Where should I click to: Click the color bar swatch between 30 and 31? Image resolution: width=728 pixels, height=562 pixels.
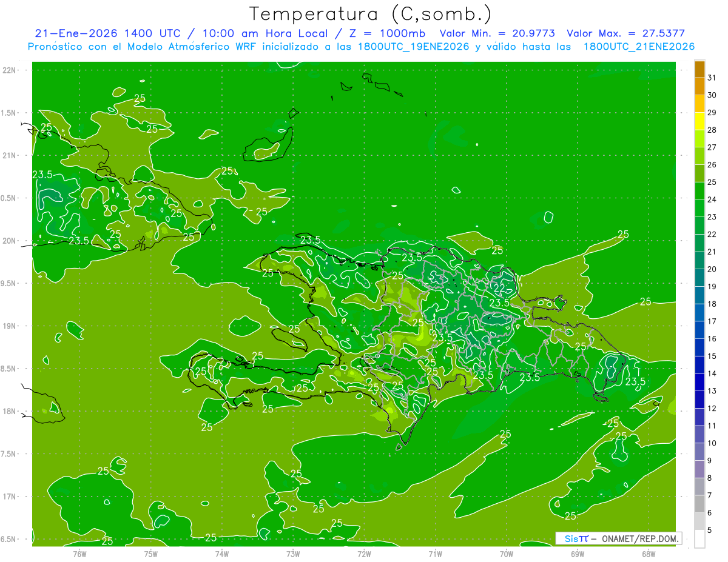[x=699, y=87]
